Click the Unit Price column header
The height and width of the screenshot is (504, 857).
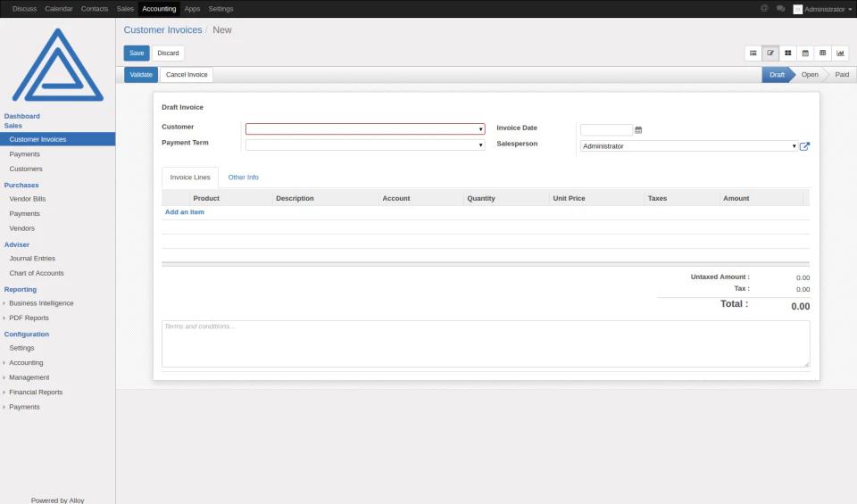click(x=569, y=198)
